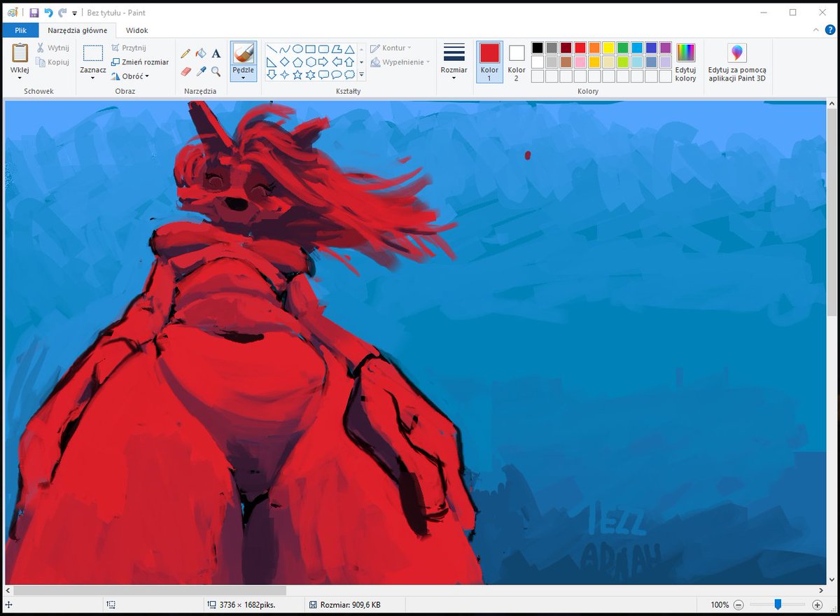Expand the Pędzle brushes dropdown arrow
The image size is (840, 616).
pyautogui.click(x=243, y=78)
